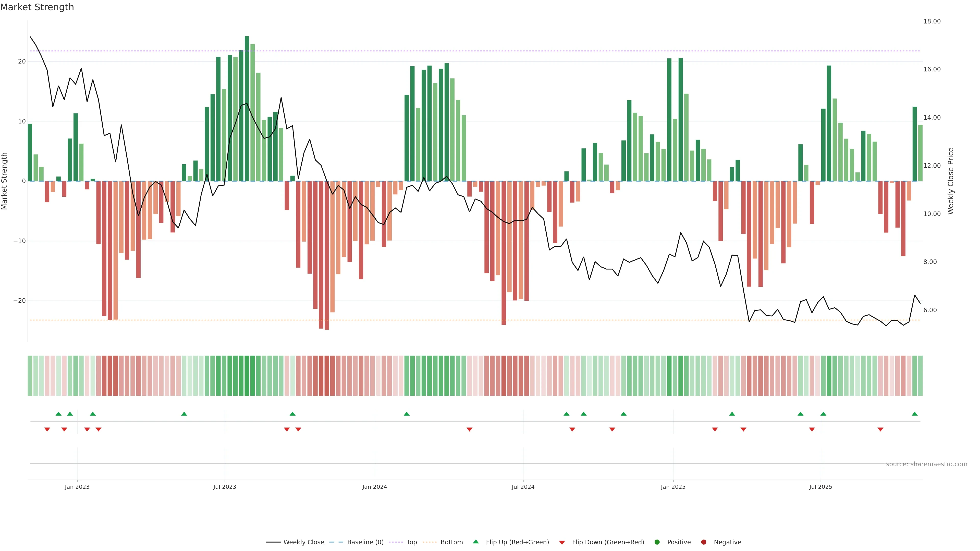Click the Jul 2024 x-axis label

coord(523,487)
